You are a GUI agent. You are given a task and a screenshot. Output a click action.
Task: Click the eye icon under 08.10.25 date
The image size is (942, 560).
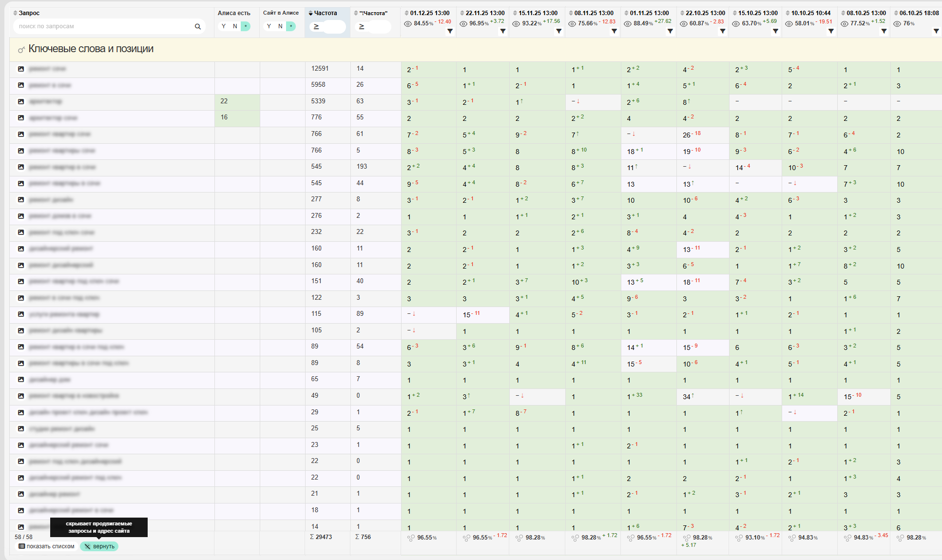845,23
